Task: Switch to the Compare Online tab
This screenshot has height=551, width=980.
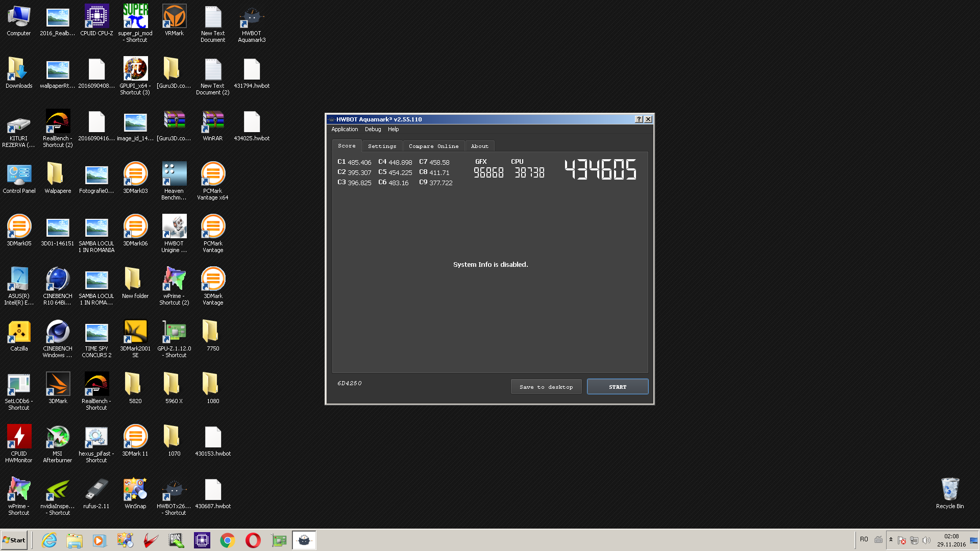Action: [x=433, y=146]
